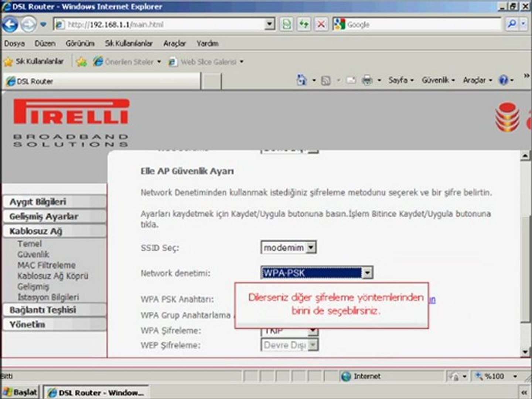Screen dimensions: 532x399
Task: Click the Print printer icon
Action: coord(367,80)
